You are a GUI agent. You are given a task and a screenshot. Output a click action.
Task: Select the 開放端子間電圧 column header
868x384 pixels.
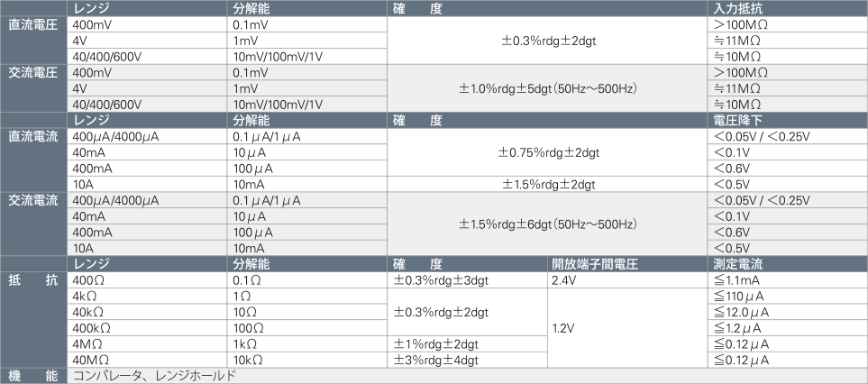(x=627, y=264)
